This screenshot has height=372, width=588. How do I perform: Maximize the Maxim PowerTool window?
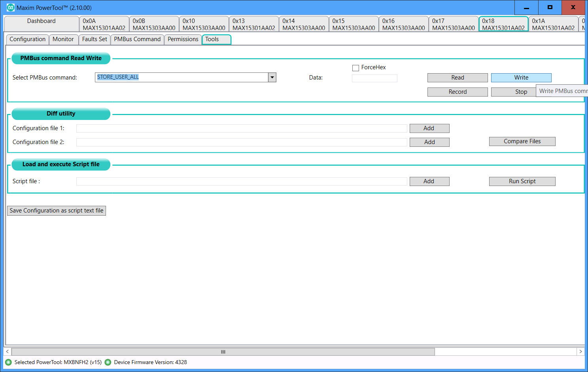[550, 8]
